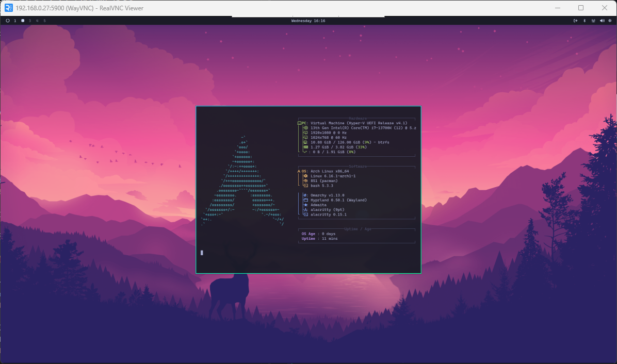Image resolution: width=617 pixels, height=364 pixels.
Task: Click the tray icon left of Bluetooth
Action: pyautogui.click(x=575, y=21)
